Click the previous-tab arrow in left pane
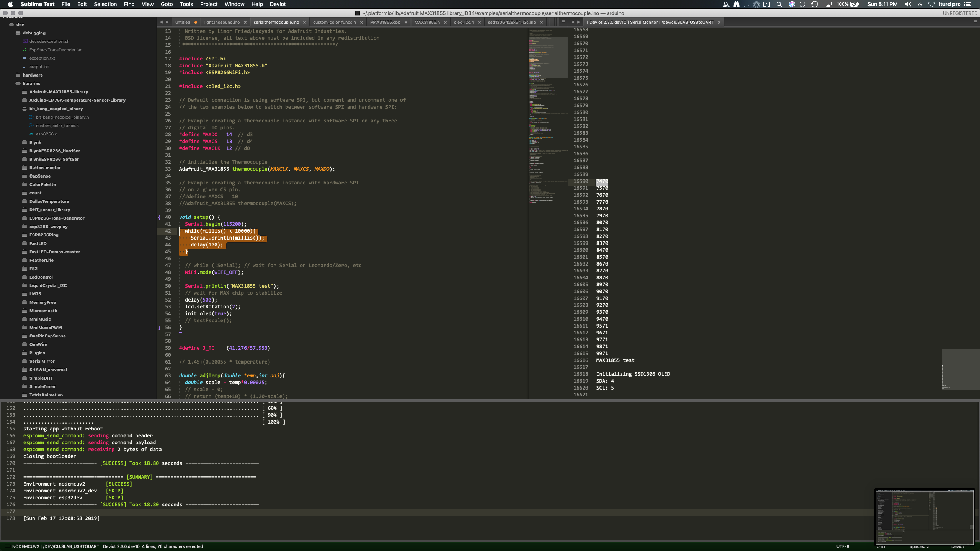This screenshot has height=551, width=980. (161, 22)
